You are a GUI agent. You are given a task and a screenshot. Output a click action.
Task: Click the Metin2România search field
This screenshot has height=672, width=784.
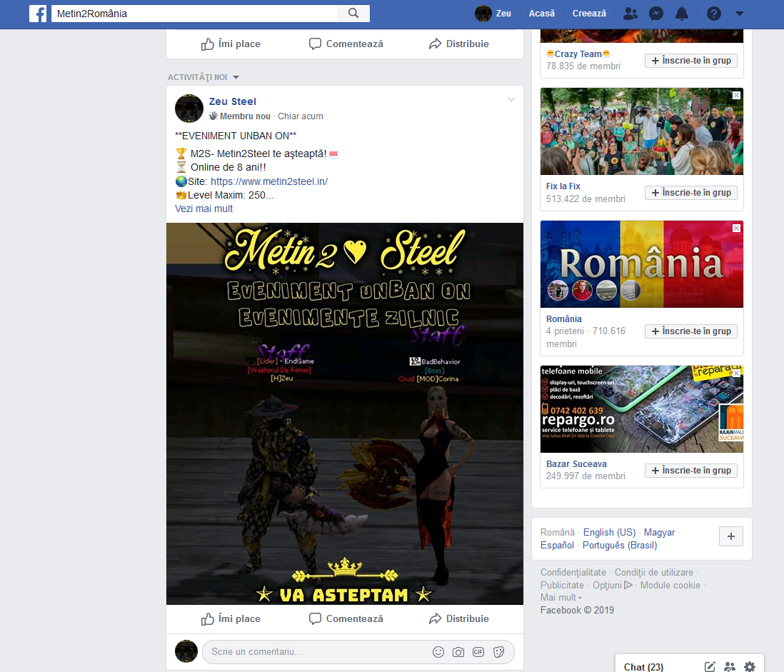pos(194,14)
